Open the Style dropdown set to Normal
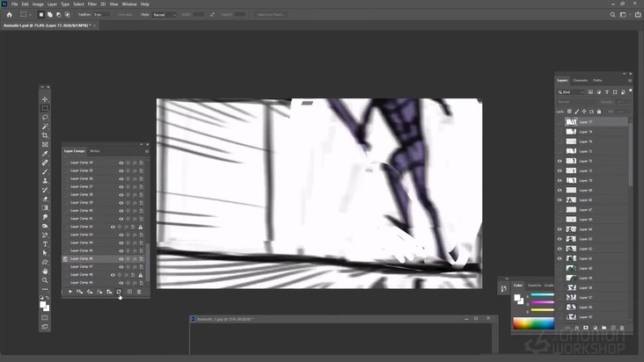644x362 pixels. tap(164, 15)
